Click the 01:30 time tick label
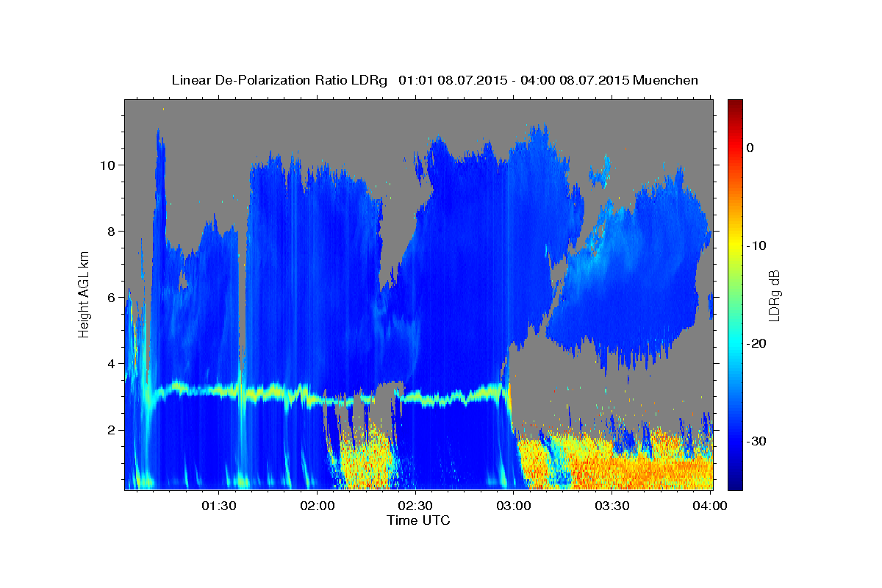This screenshot has height=588, width=882. click(219, 506)
